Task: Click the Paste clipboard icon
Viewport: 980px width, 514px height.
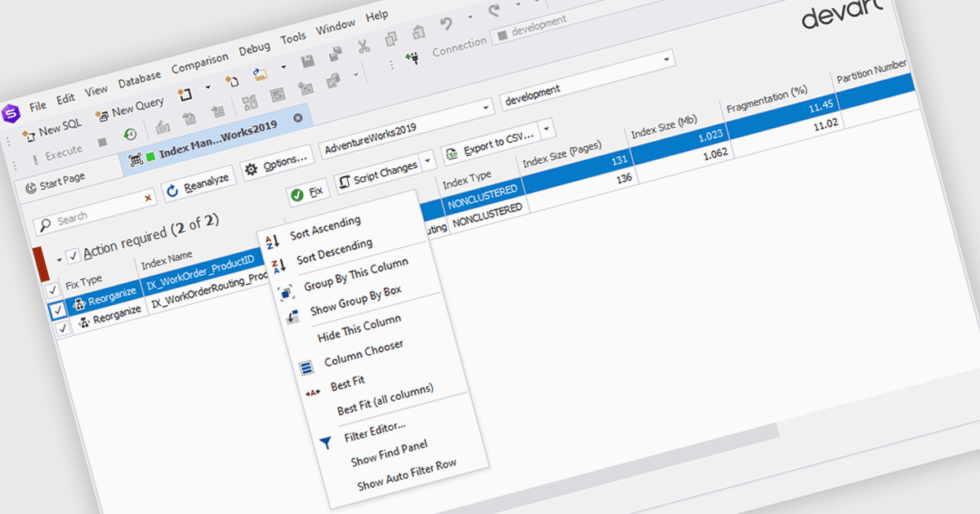Action: (418, 32)
